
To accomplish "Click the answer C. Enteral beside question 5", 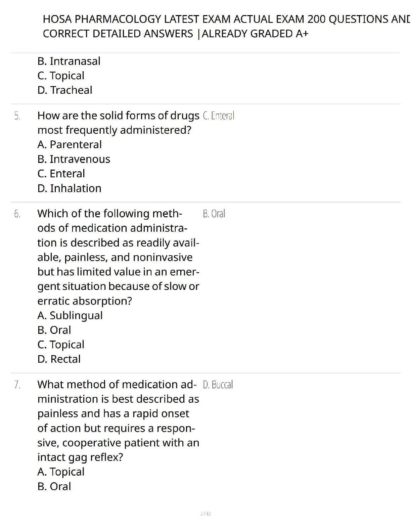I will click(219, 116).
